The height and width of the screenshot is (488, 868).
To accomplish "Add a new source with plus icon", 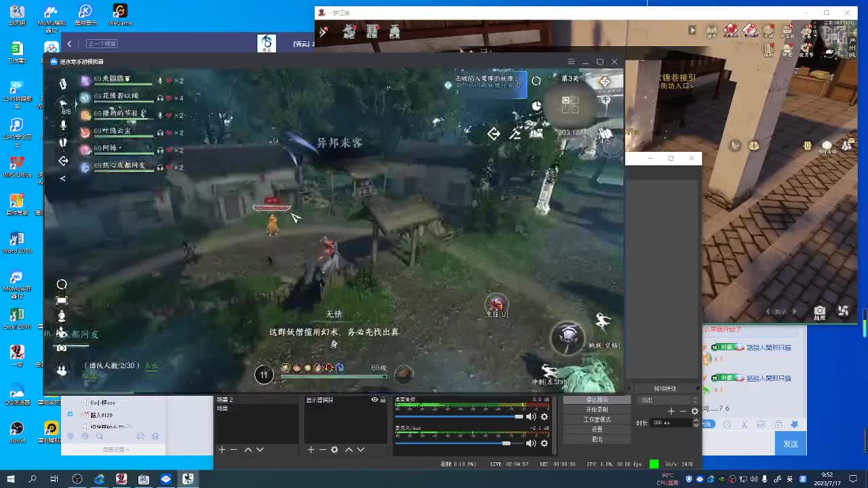I will coord(311,449).
